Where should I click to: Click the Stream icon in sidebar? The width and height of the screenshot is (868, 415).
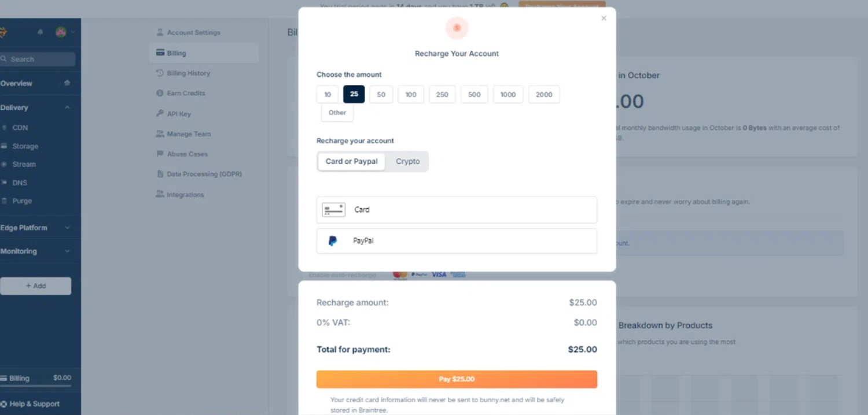pyautogui.click(x=3, y=164)
